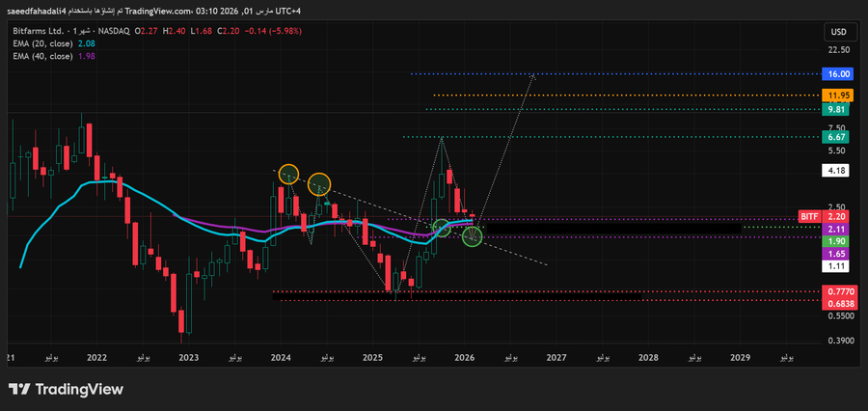This screenshot has height=411, width=868.
Task: Click the orange 11.95 price label
Action: point(836,96)
